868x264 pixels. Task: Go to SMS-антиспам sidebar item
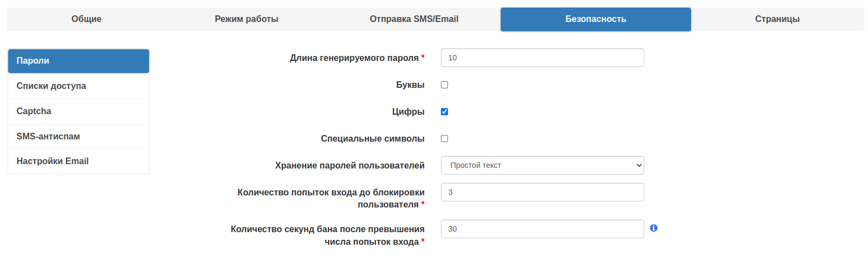pyautogui.click(x=79, y=137)
